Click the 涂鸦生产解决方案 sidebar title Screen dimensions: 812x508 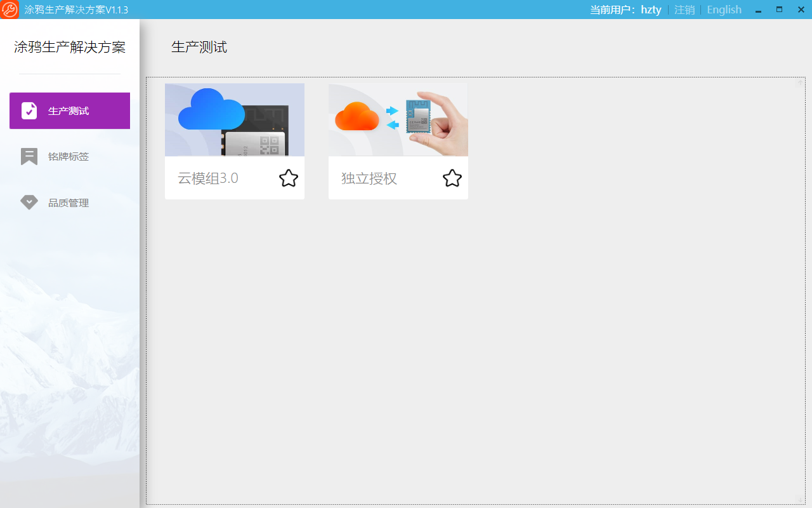pyautogui.click(x=70, y=48)
